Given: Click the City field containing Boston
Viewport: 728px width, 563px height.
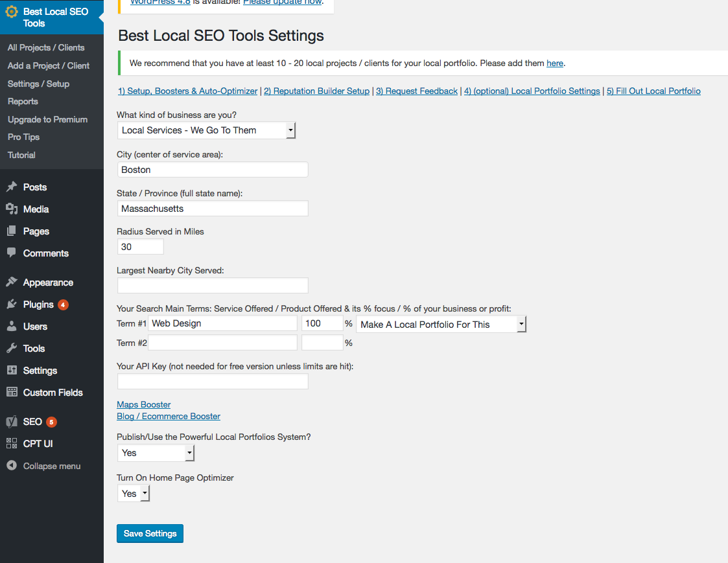Looking at the screenshot, I should tap(213, 169).
